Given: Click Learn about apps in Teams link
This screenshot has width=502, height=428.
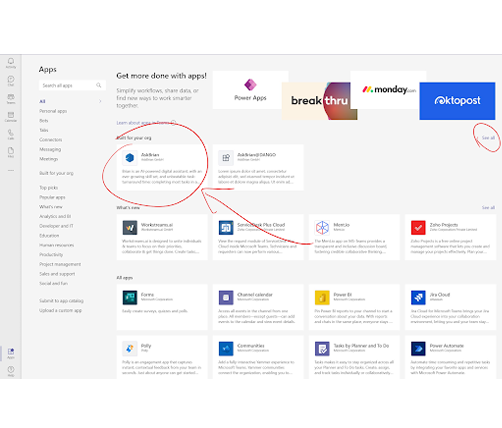Looking at the screenshot, I should click(143, 123).
